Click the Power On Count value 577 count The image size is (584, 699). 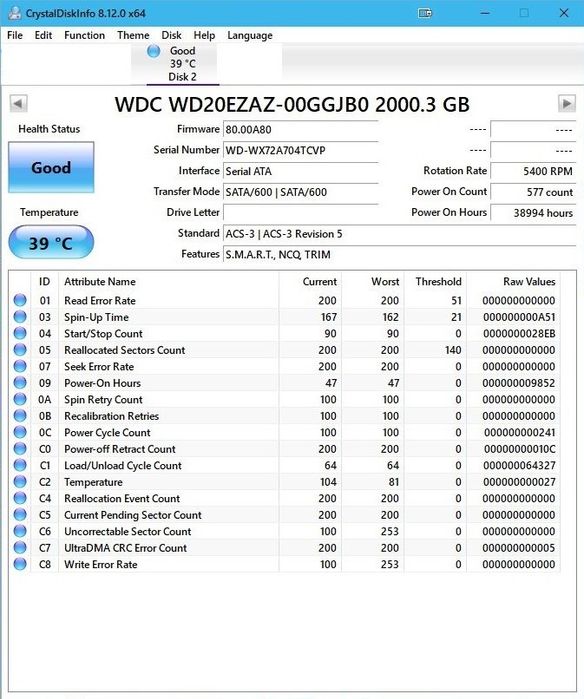coord(533,192)
